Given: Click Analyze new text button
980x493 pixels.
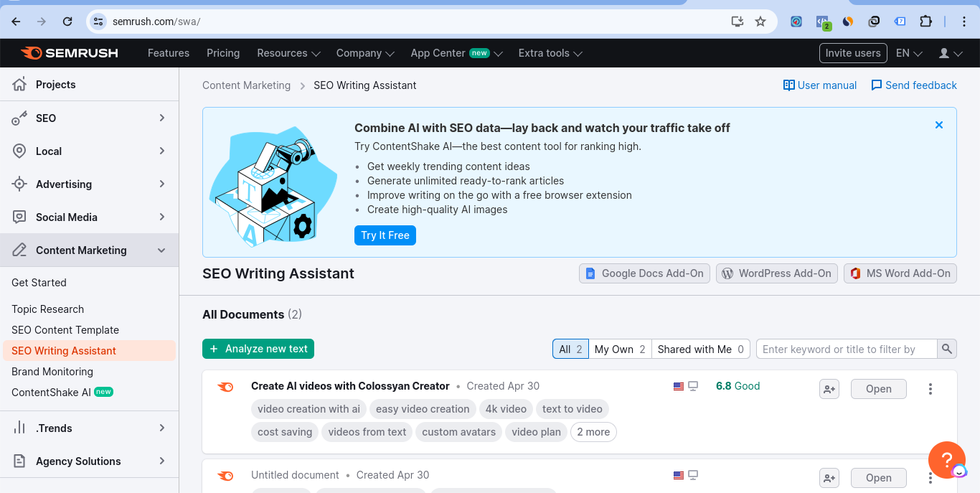Looking at the screenshot, I should (258, 349).
